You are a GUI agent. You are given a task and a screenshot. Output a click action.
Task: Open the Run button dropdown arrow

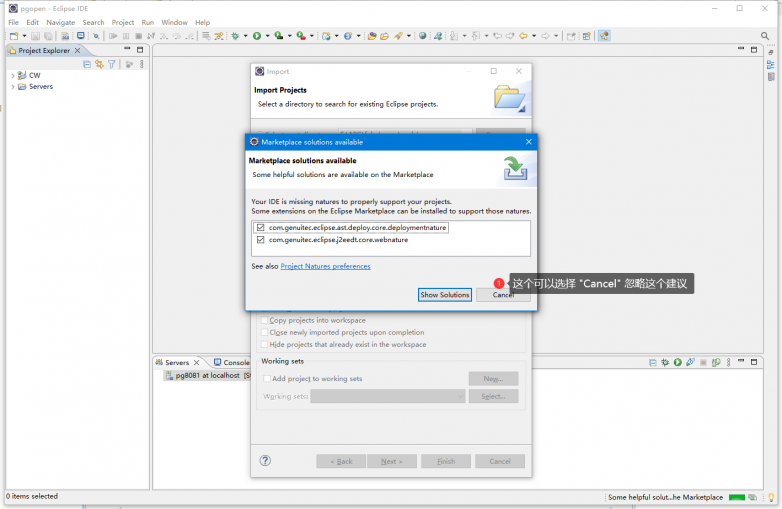[x=266, y=36]
